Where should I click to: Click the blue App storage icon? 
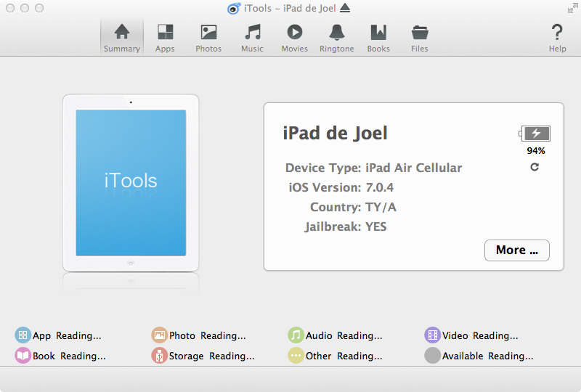[23, 335]
